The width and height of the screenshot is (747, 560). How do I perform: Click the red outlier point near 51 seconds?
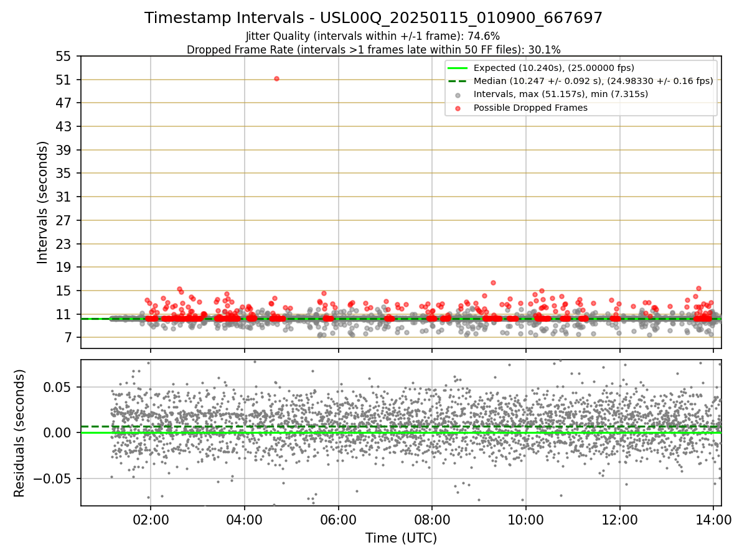tap(276, 78)
